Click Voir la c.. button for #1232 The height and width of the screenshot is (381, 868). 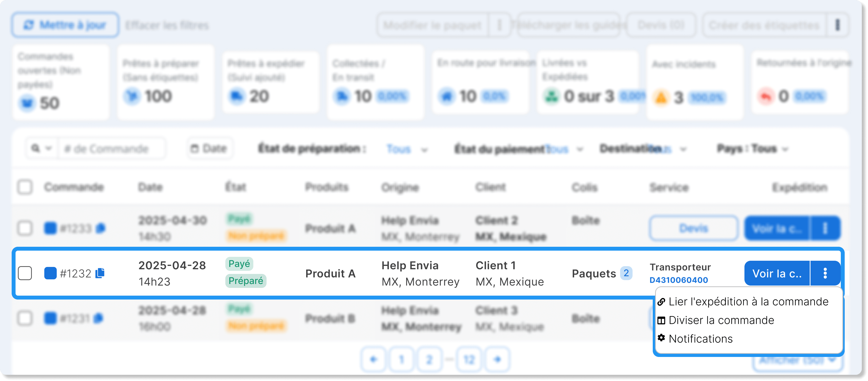pos(777,273)
